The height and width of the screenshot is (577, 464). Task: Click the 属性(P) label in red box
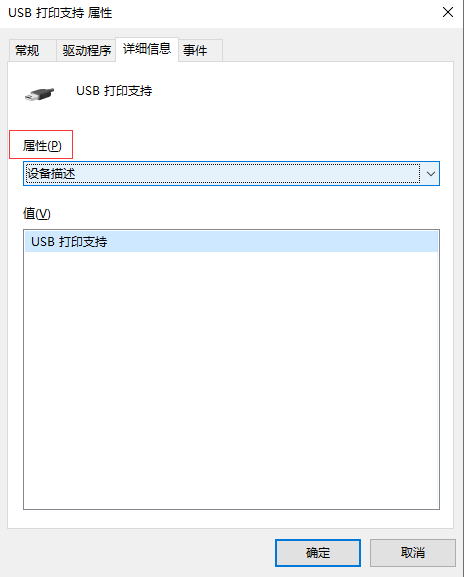click(42, 146)
